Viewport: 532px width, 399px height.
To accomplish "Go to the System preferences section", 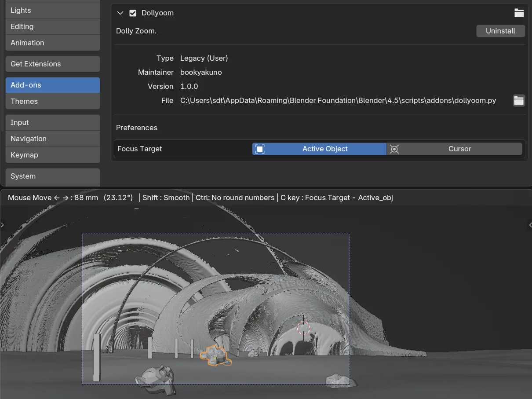I will pyautogui.click(x=52, y=176).
